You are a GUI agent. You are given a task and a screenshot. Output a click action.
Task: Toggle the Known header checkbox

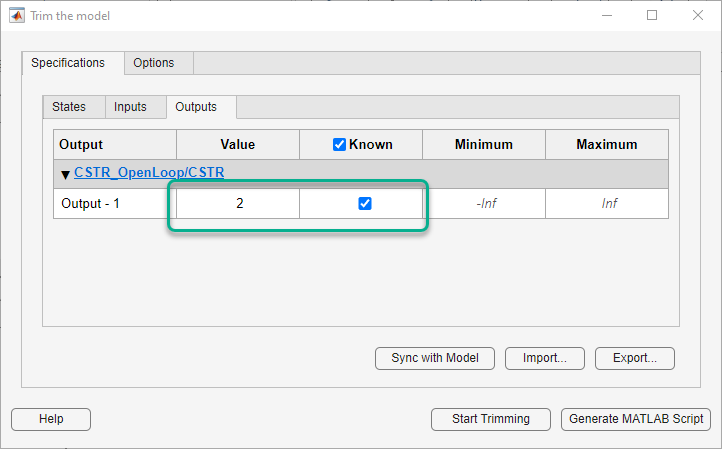click(x=339, y=144)
